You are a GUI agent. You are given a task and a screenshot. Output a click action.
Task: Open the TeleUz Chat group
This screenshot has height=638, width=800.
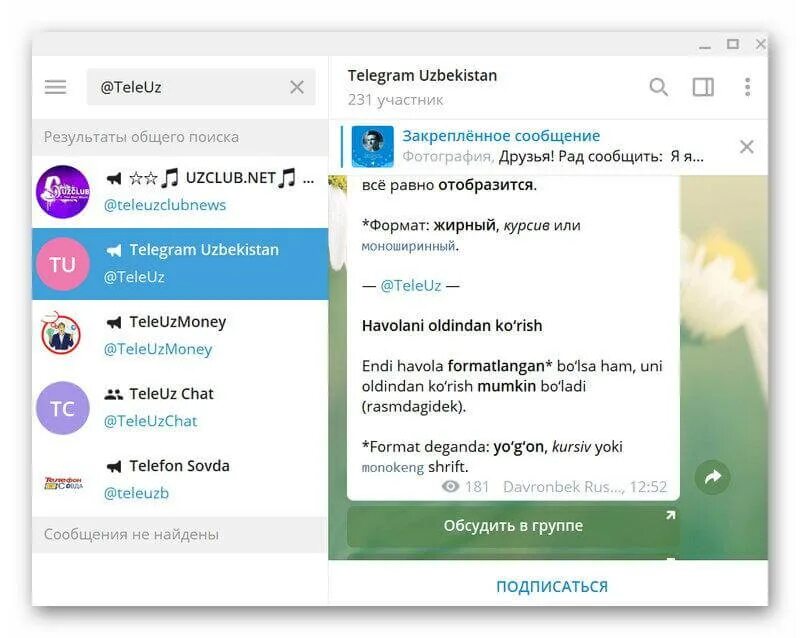[x=180, y=407]
